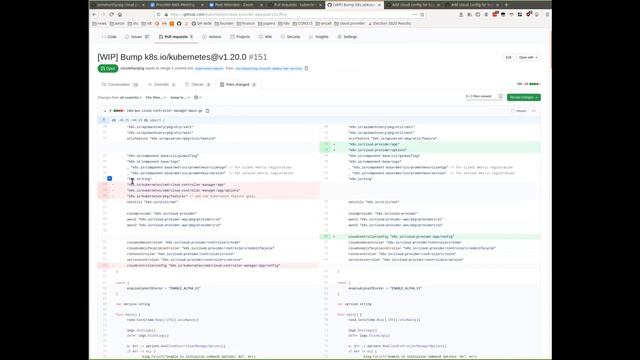640x360 pixels.
Task: Open the 'Election 2020 Results' bookmark
Action: coord(389,24)
